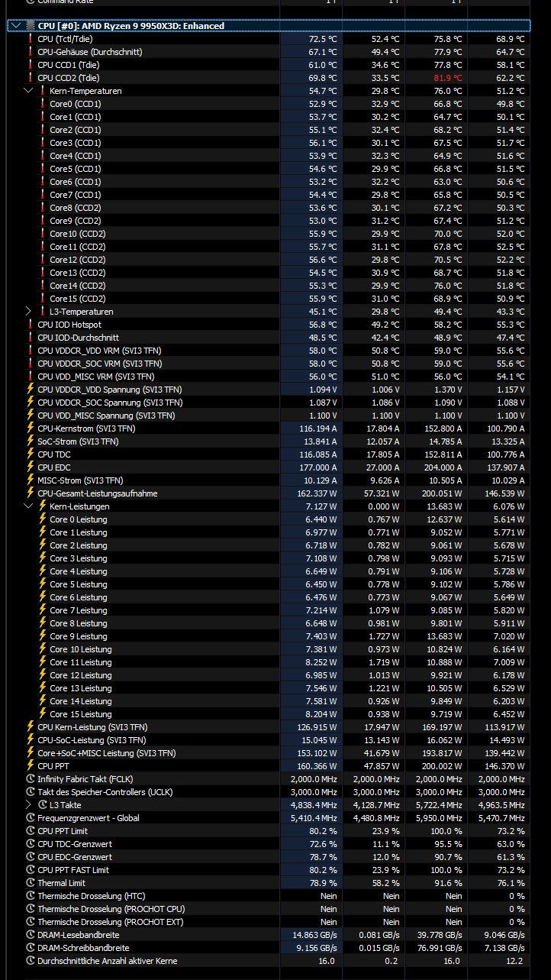This screenshot has height=980, width=551.
Task: Collapse the Kern-Temperaturen group
Action: coord(28,91)
